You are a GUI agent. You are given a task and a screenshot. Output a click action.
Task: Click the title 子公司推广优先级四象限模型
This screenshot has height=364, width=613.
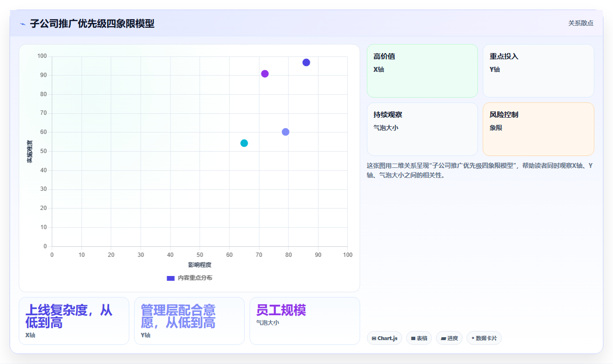pos(92,23)
